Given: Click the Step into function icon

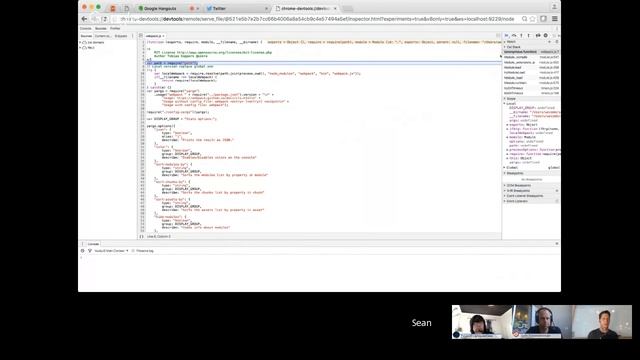Looking at the screenshot, I should pos(521,36).
